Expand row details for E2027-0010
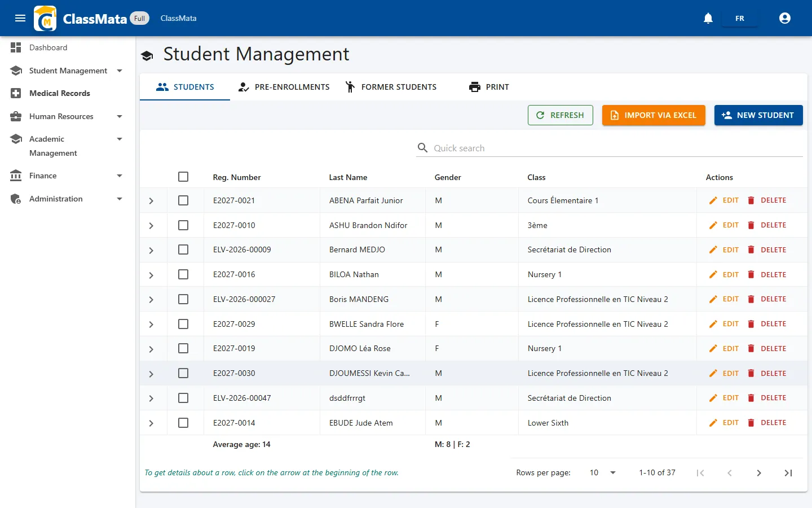The image size is (812, 508). click(151, 226)
